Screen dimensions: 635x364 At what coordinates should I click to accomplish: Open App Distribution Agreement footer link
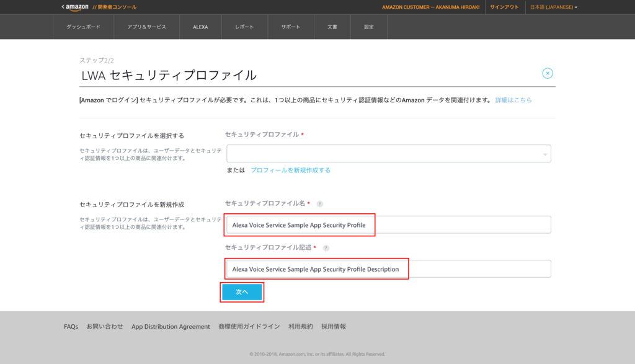click(x=171, y=326)
